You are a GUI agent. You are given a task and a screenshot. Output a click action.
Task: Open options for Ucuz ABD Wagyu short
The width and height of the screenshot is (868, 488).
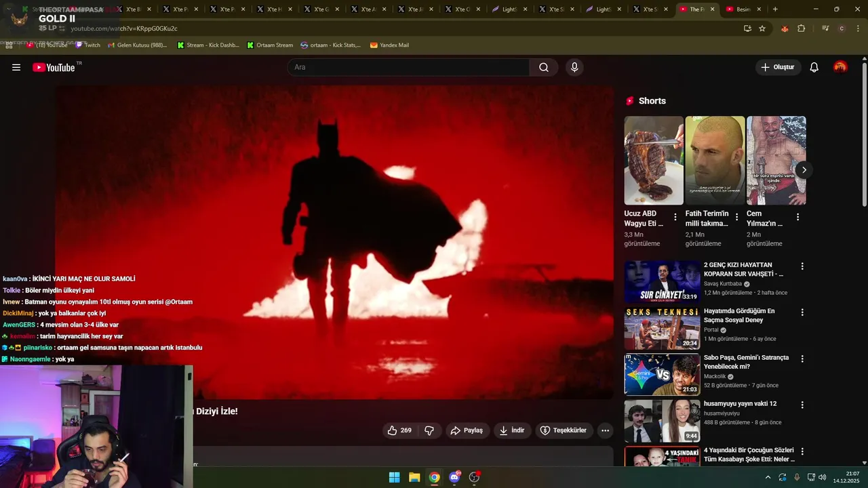click(675, 217)
